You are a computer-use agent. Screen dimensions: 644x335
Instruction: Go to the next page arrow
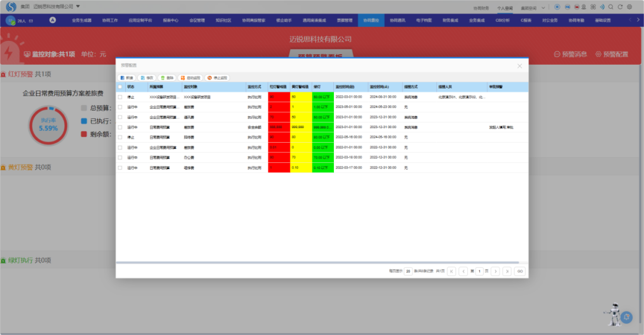[x=495, y=271]
